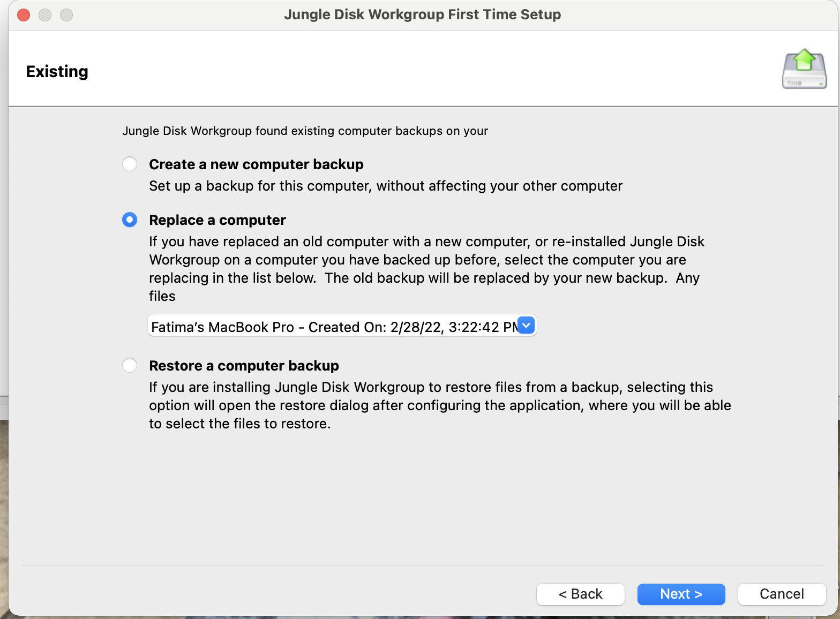This screenshot has height=619, width=840.
Task: Select "Restore a computer backup" option
Action: (130, 365)
